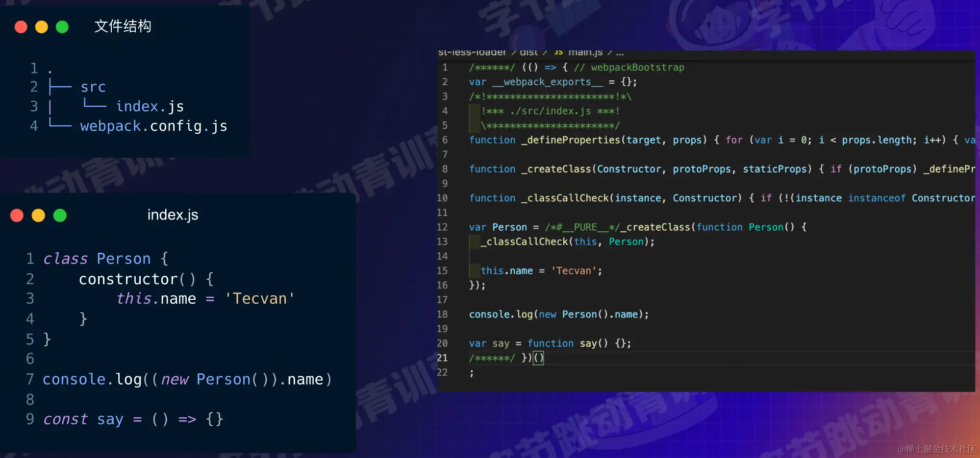Expand the breadcrumb ellipsis after main.js

(620, 53)
